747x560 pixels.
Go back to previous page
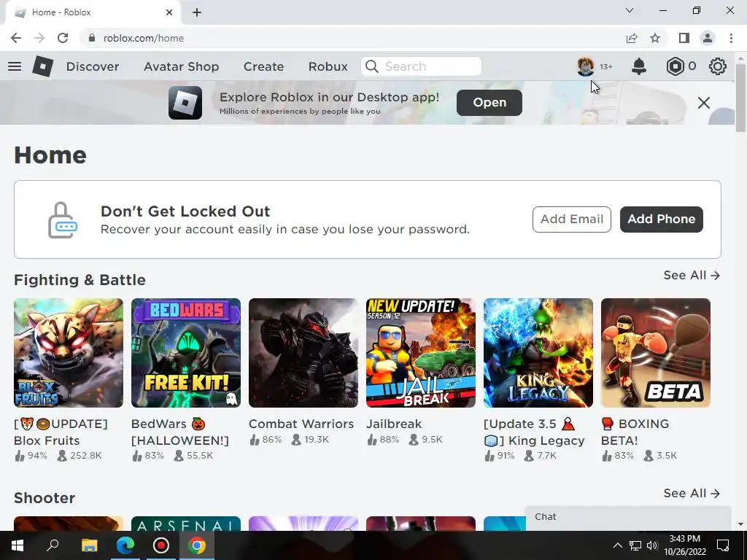click(x=16, y=38)
